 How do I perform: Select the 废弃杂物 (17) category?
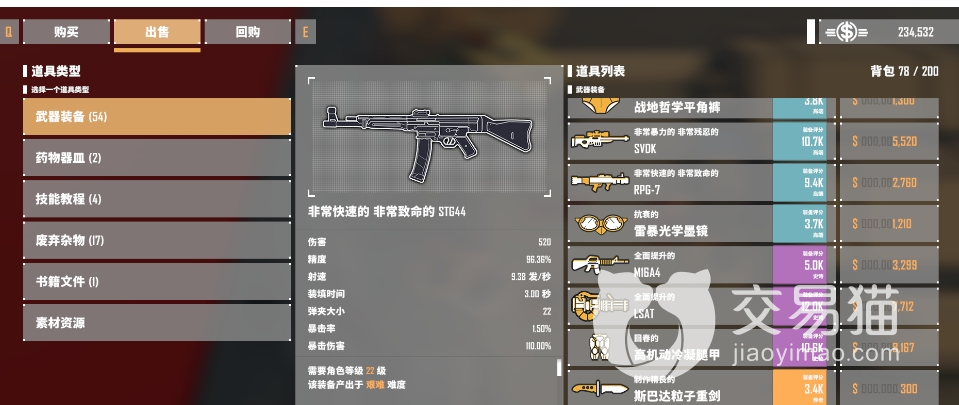(157, 240)
